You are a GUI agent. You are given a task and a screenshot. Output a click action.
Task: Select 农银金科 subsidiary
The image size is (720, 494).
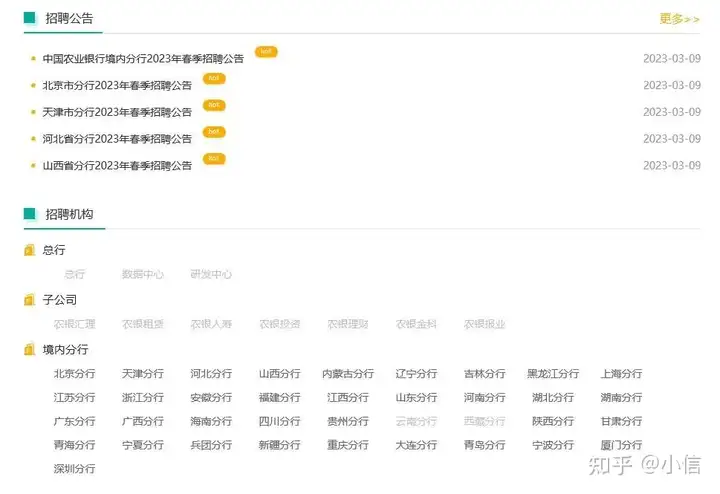(x=416, y=324)
